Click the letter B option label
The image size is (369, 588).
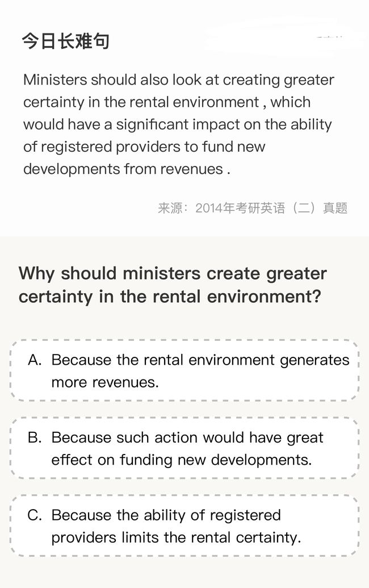click(35, 437)
